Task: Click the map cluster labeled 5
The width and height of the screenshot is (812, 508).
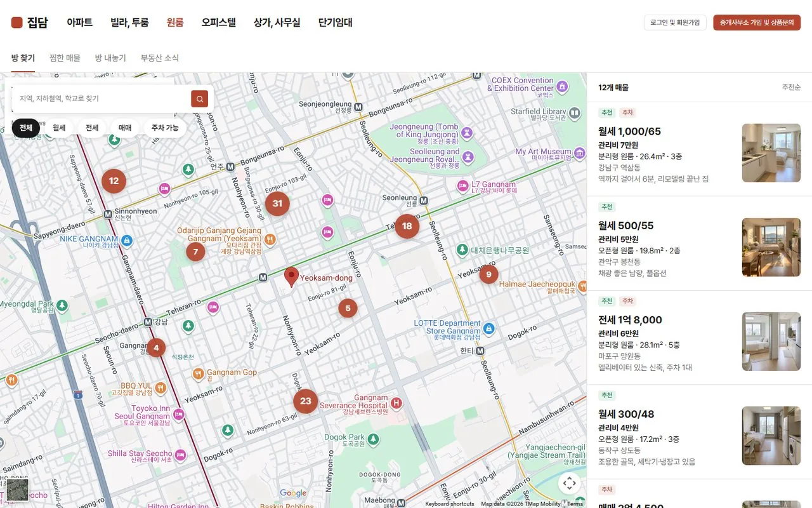Action: pos(348,309)
